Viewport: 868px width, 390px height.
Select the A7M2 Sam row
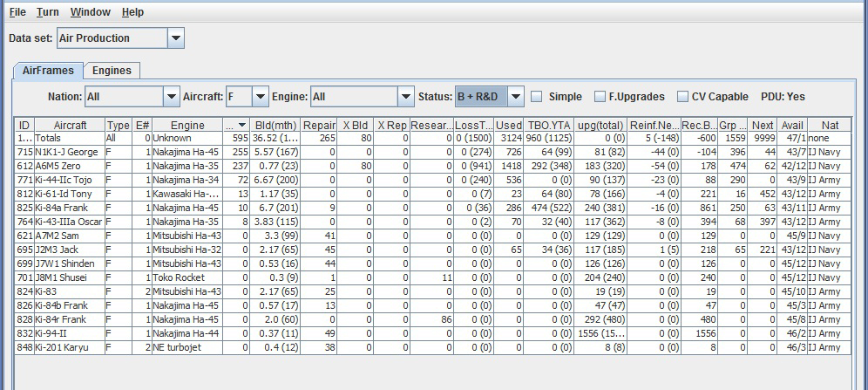click(433, 236)
